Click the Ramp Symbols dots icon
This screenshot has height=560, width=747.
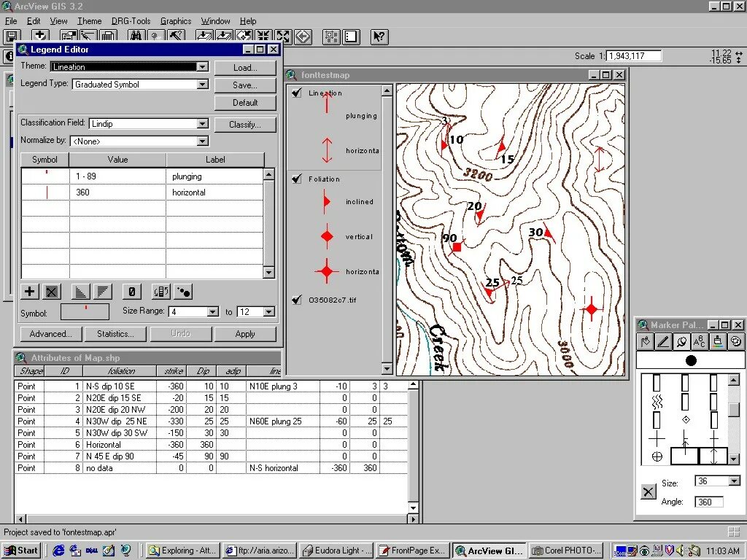(183, 292)
